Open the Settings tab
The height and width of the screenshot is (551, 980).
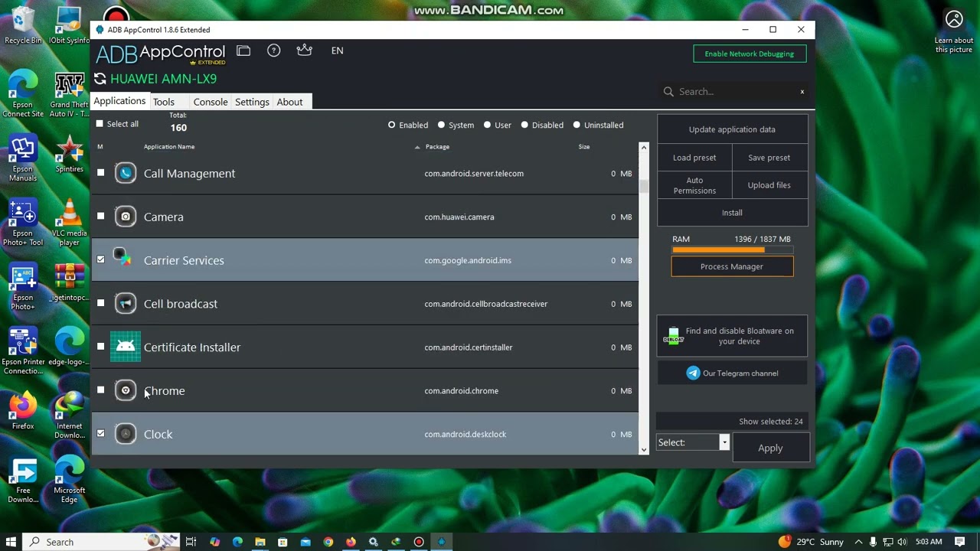coord(252,102)
